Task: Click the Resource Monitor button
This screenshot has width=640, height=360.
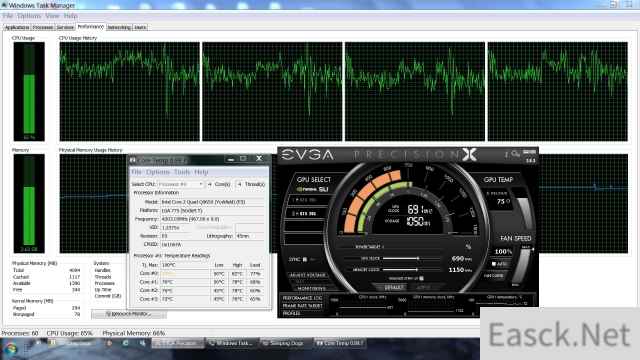Action: click(129, 314)
